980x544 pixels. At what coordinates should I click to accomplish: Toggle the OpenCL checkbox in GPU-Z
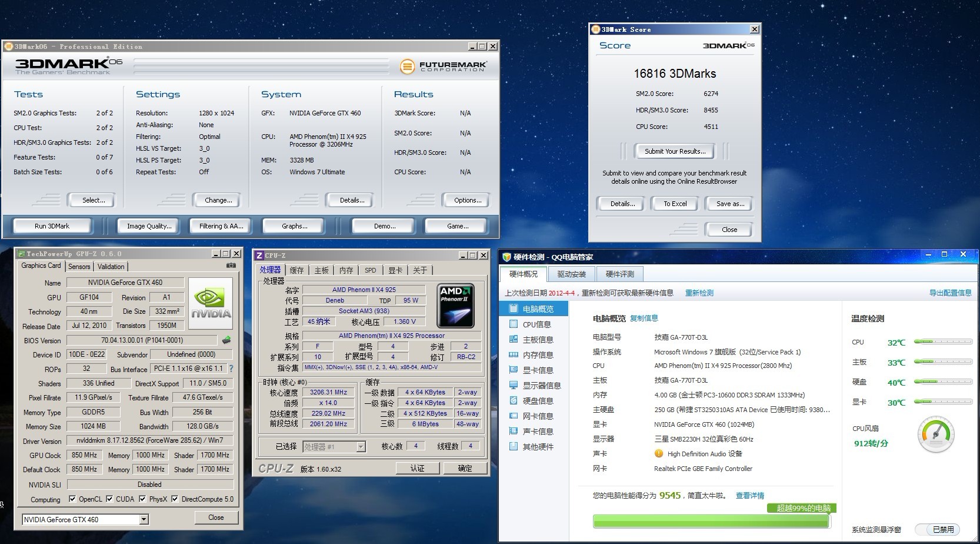click(72, 499)
